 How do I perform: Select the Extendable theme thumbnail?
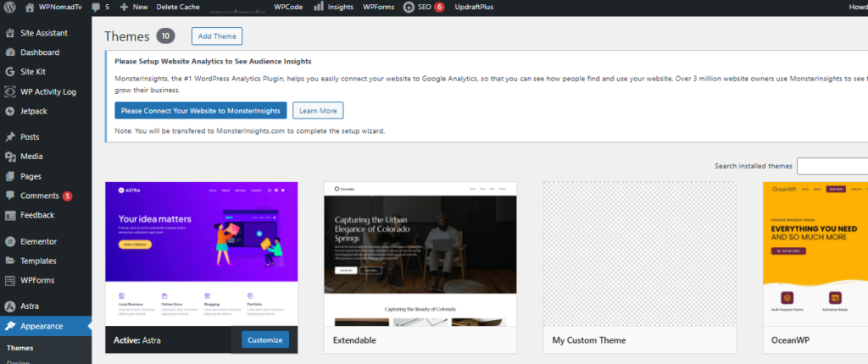(420, 254)
